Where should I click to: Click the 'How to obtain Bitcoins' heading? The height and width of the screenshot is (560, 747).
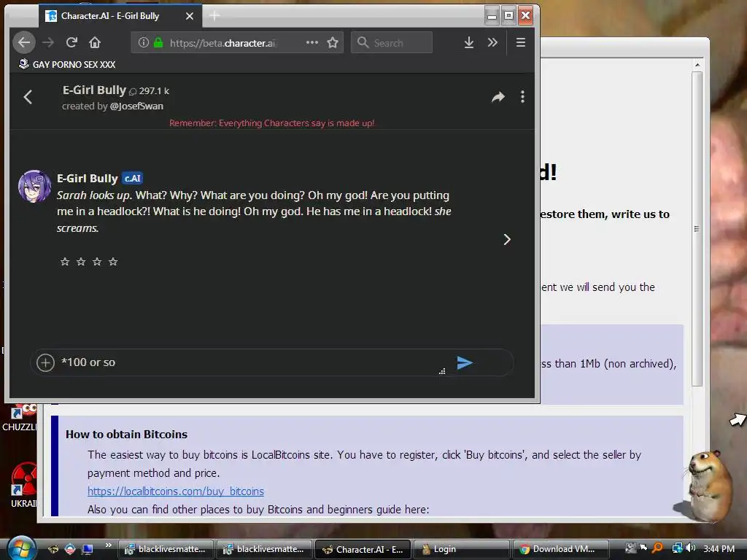click(126, 435)
